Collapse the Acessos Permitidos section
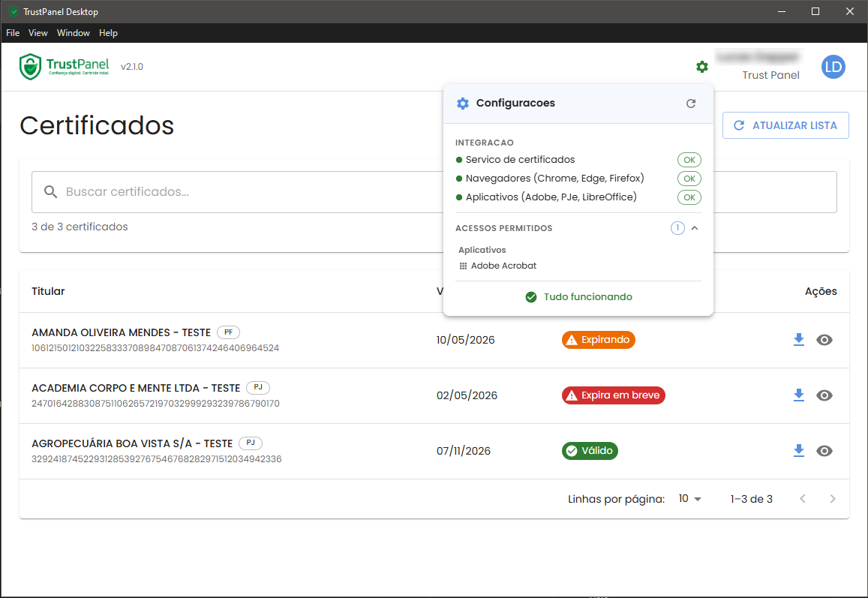Image resolution: width=868 pixels, height=598 pixels. (695, 228)
